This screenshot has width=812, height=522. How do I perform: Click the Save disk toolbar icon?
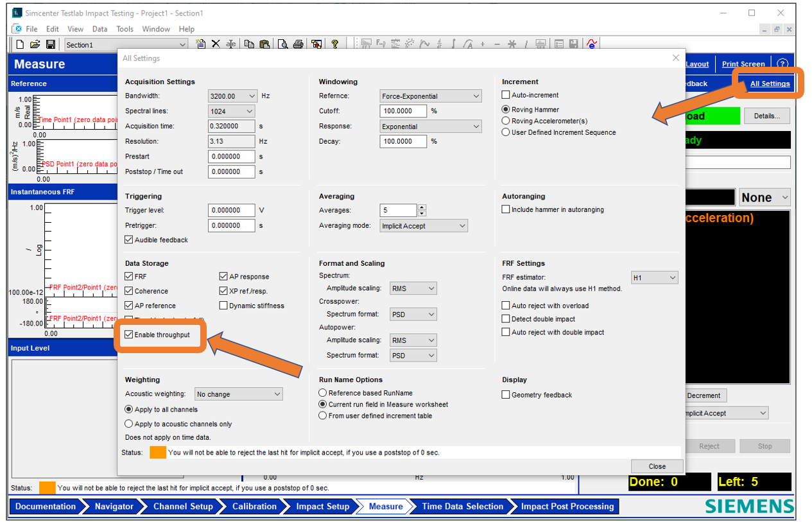click(x=49, y=44)
